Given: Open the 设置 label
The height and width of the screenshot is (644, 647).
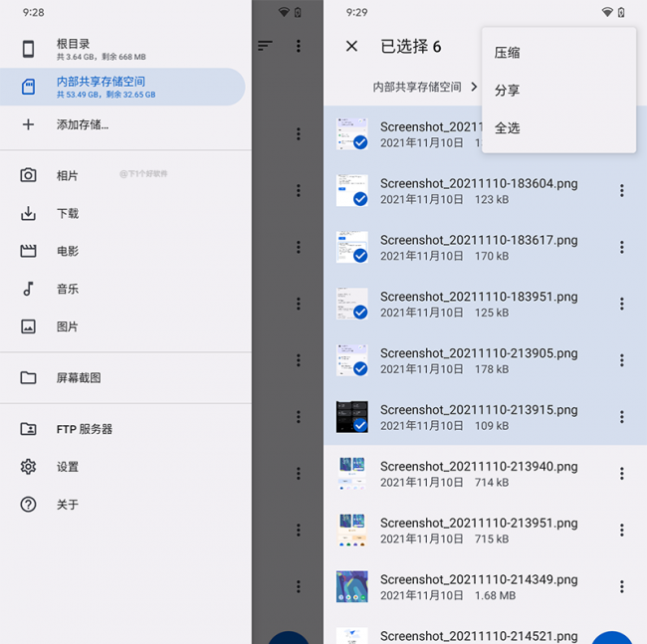Looking at the screenshot, I should coord(68,467).
